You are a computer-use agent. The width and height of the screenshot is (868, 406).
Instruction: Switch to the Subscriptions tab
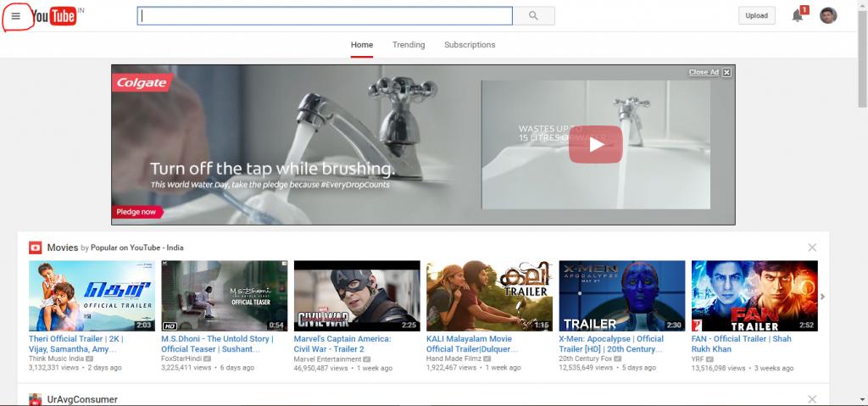click(470, 45)
